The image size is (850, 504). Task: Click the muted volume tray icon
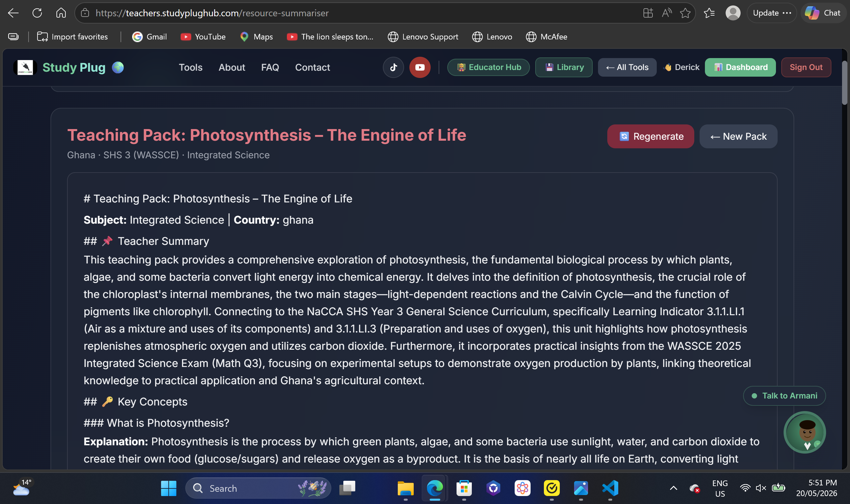(761, 488)
